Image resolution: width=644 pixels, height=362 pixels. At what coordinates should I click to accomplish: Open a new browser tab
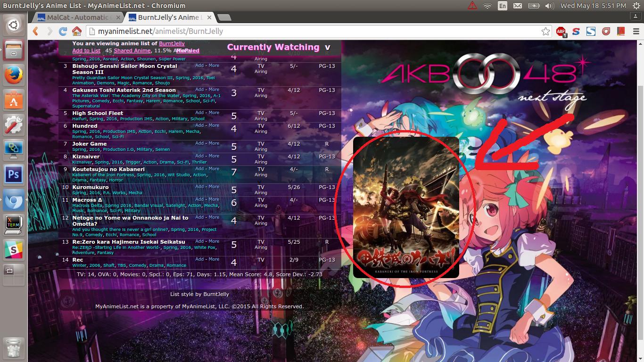coord(224,17)
